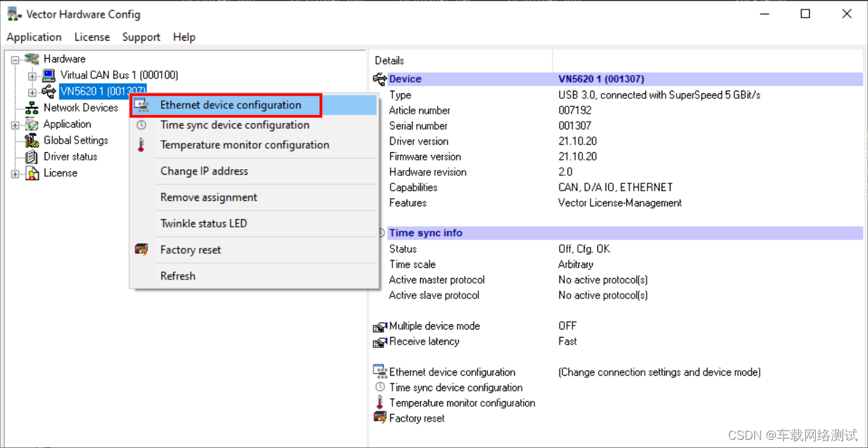Choose Twinkle status LED

point(254,223)
